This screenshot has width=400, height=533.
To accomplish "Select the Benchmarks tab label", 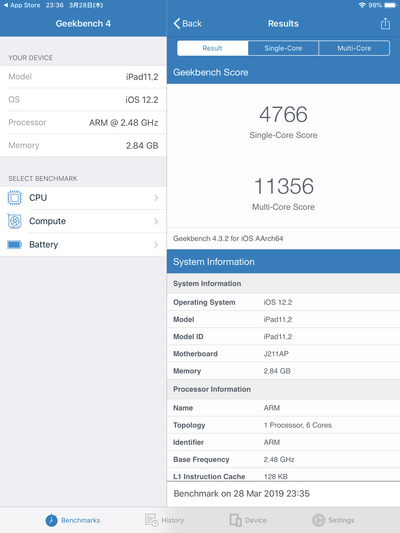I will click(x=81, y=520).
